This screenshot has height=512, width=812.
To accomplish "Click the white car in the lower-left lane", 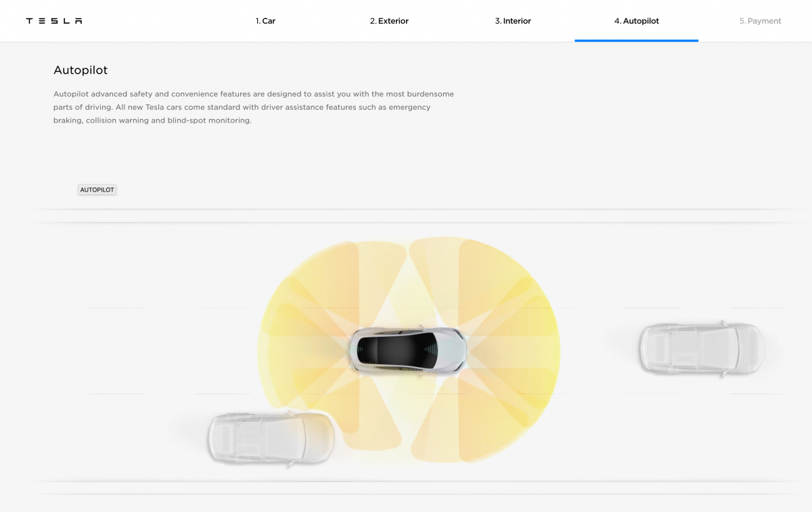I will [271, 438].
